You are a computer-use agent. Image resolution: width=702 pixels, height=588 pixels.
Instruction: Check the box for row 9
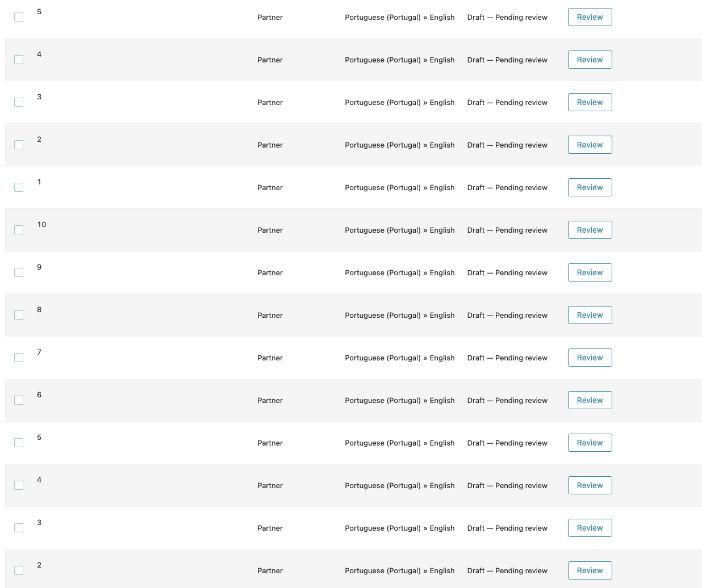click(x=19, y=272)
